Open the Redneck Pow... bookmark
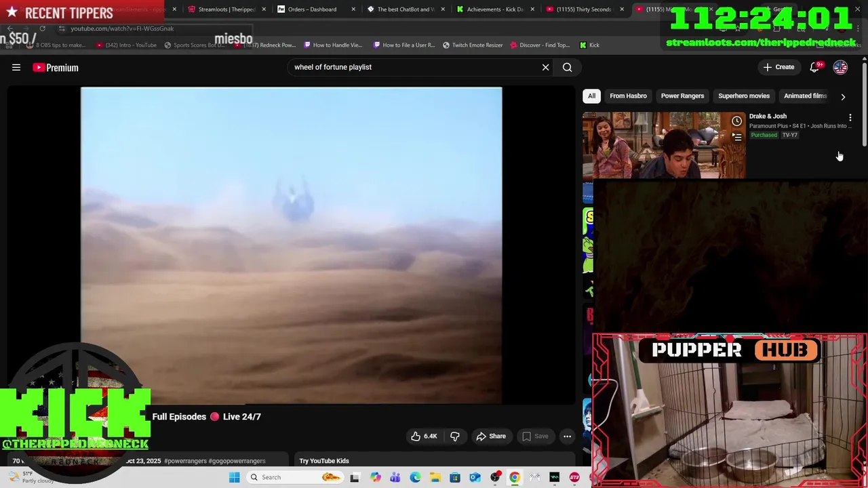This screenshot has height=488, width=868. [265, 45]
